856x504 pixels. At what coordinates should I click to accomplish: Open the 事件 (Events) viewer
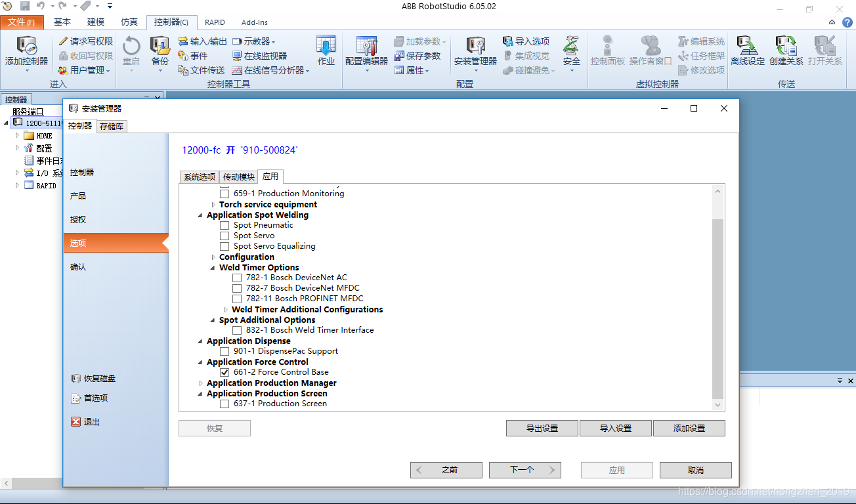click(x=193, y=56)
